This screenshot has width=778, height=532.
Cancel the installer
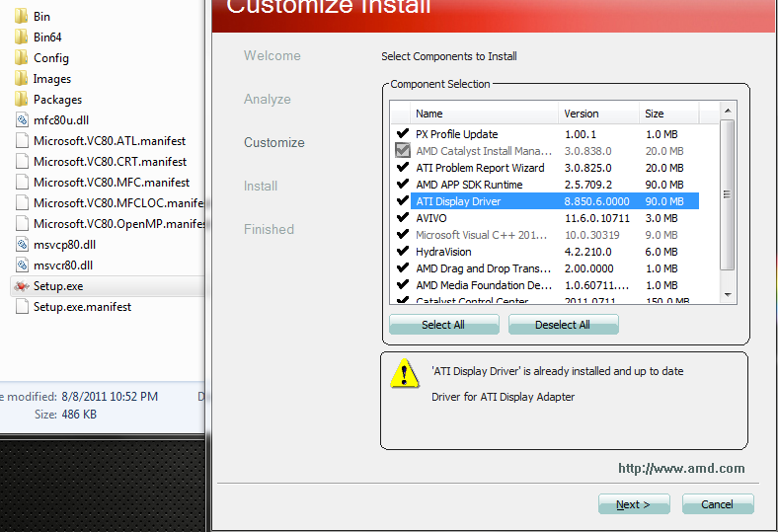[718, 504]
